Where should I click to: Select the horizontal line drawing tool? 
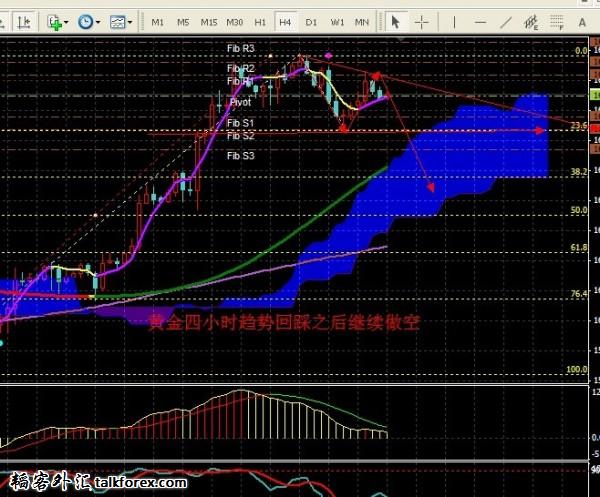pos(482,21)
